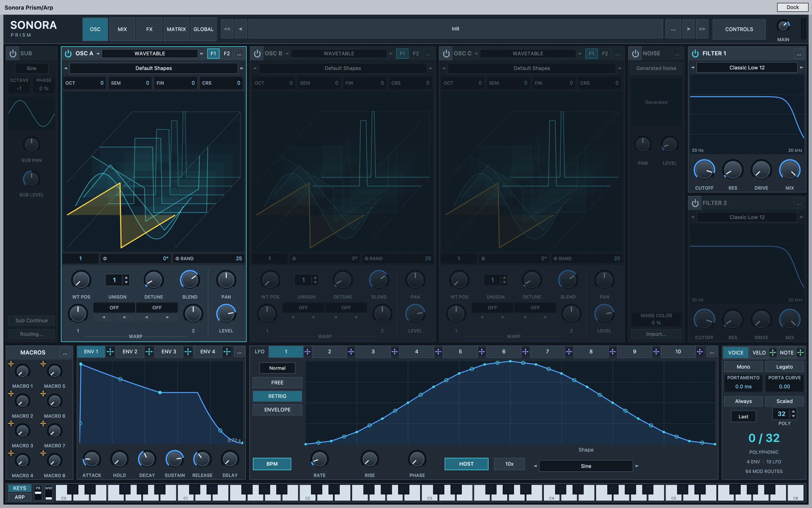The height and width of the screenshot is (508, 812).
Task: Toggle OSC A F1 filter routing
Action: tap(213, 53)
